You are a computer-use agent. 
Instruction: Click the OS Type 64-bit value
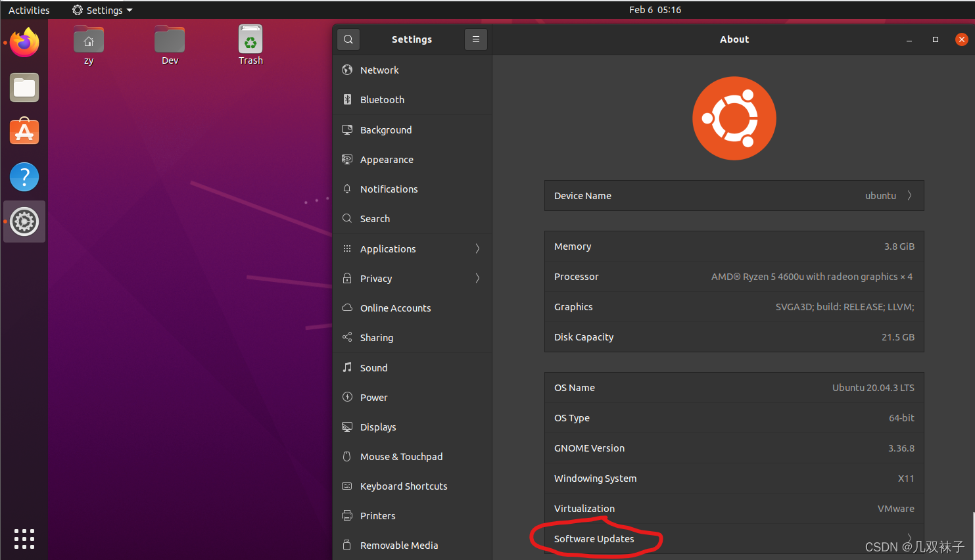(x=901, y=418)
